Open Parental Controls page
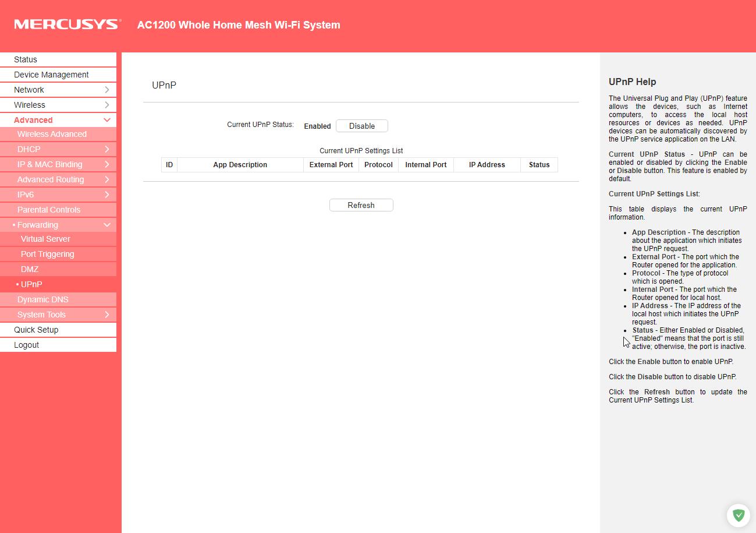Image resolution: width=756 pixels, height=533 pixels. pos(49,210)
